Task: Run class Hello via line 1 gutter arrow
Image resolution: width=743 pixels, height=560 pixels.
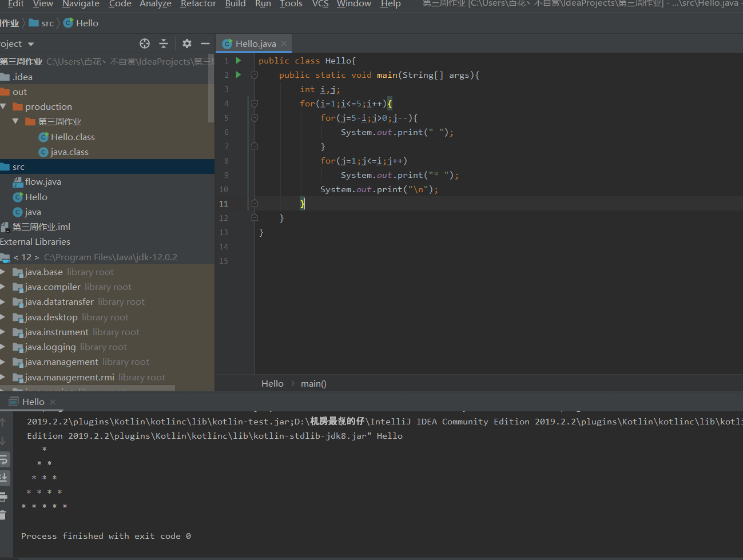Action: point(239,61)
